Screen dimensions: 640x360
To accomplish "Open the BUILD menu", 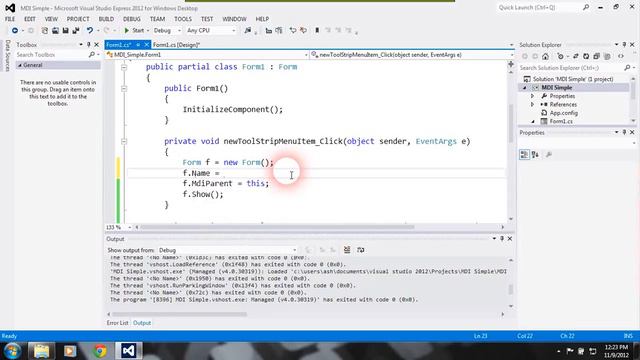I will coord(106,19).
